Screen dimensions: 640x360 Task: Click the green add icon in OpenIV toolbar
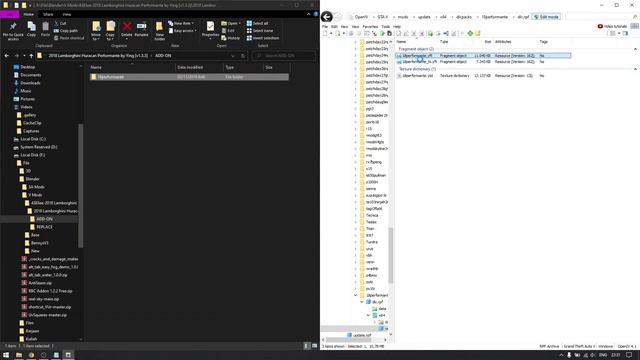(x=470, y=33)
